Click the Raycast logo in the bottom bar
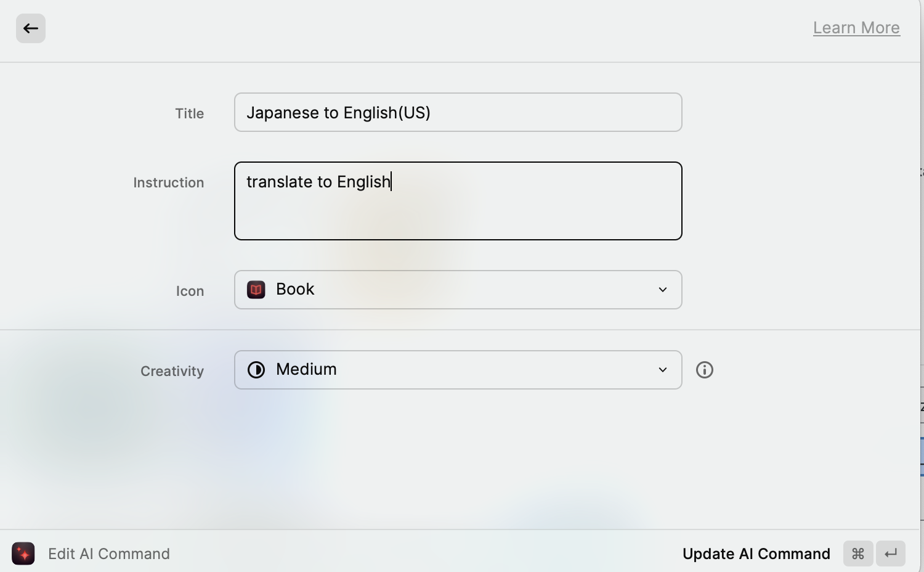The height and width of the screenshot is (572, 924). coord(23,553)
